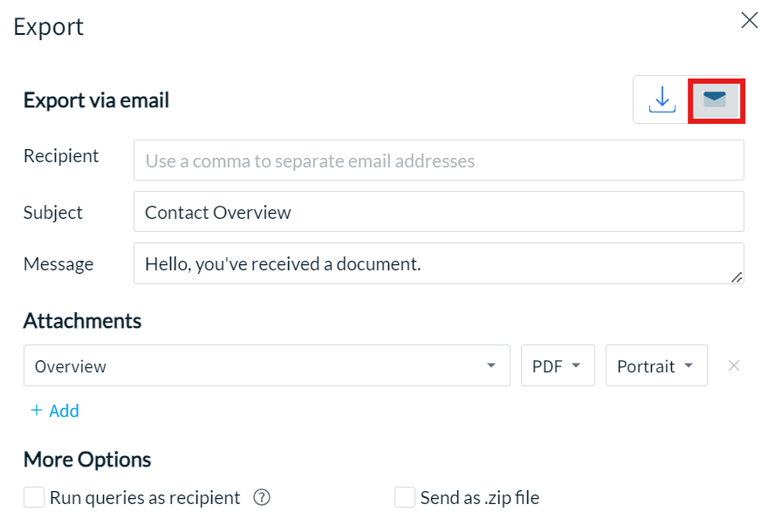Click the Message text area
Screen dimensions: 768x532
439,263
